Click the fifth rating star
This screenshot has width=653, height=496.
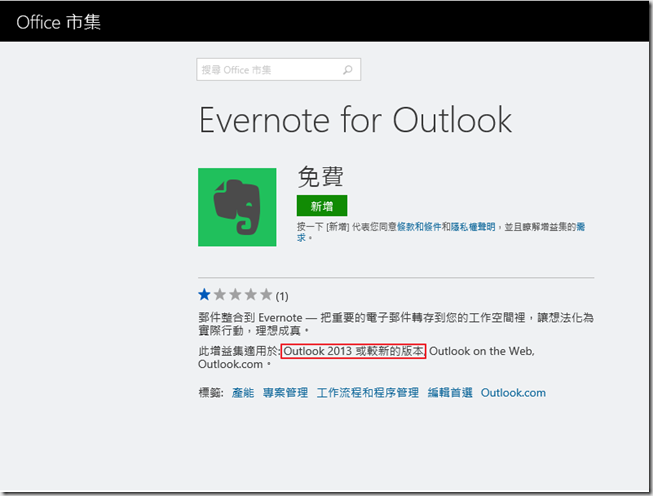[265, 295]
